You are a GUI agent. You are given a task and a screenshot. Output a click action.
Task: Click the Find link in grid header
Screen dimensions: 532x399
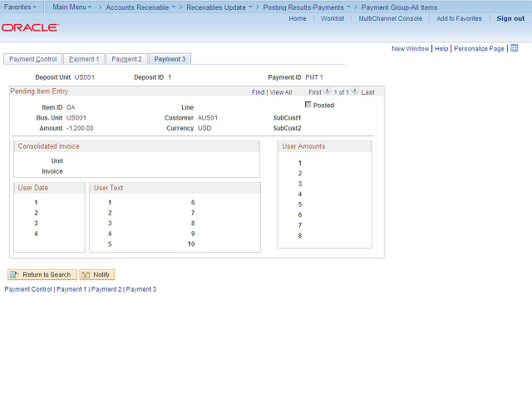258,92
